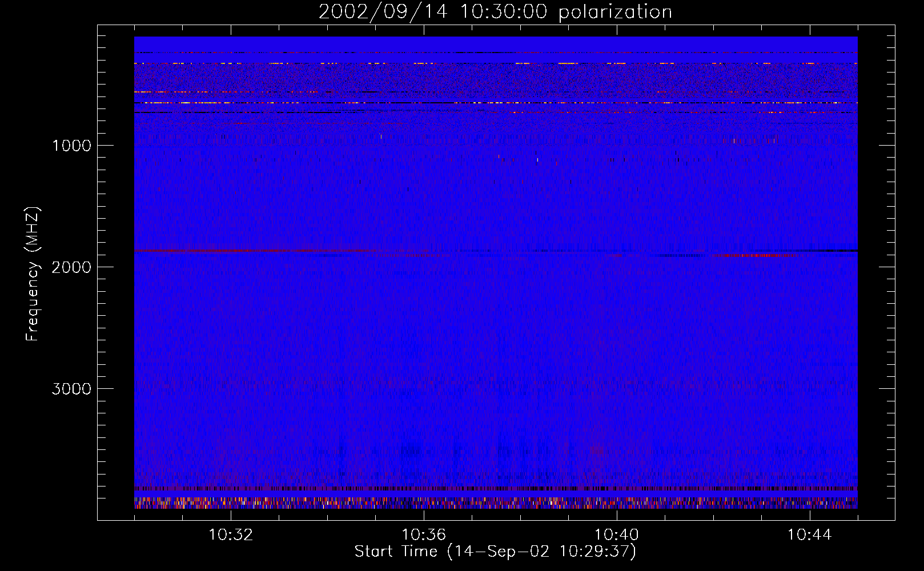Click the 10:36 time tick label
This screenshot has height=571, width=924.
click(424, 535)
